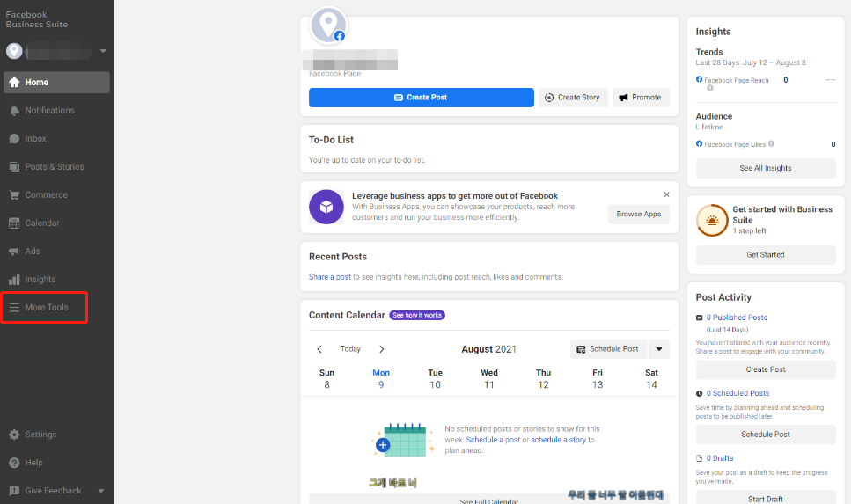
Task: Click Today in the content calendar
Action: click(x=350, y=349)
